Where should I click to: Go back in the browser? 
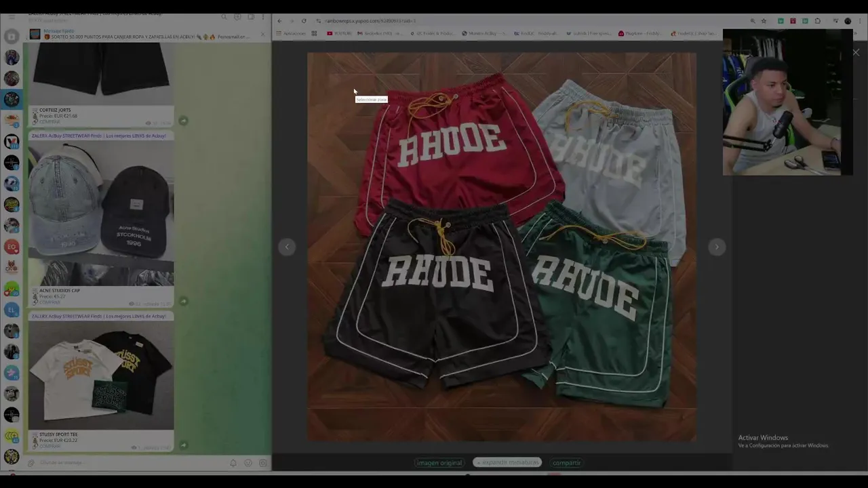click(279, 21)
